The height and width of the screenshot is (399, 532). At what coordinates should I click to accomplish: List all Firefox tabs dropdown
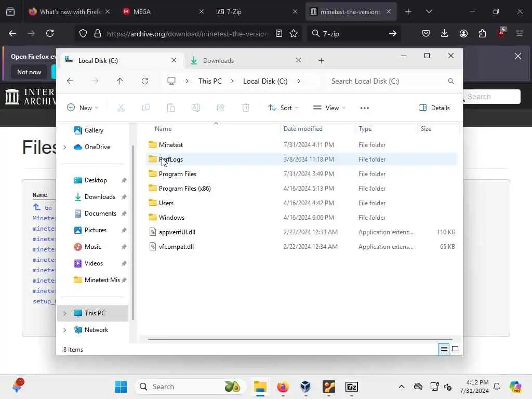[429, 11]
